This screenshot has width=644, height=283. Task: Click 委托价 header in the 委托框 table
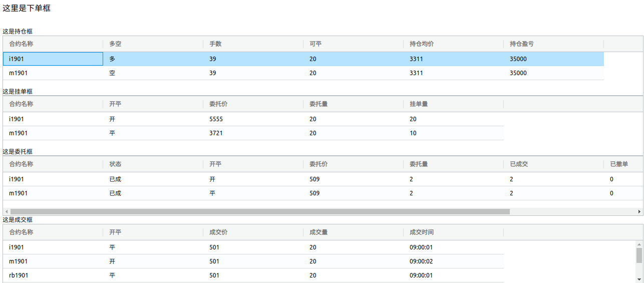click(x=354, y=164)
